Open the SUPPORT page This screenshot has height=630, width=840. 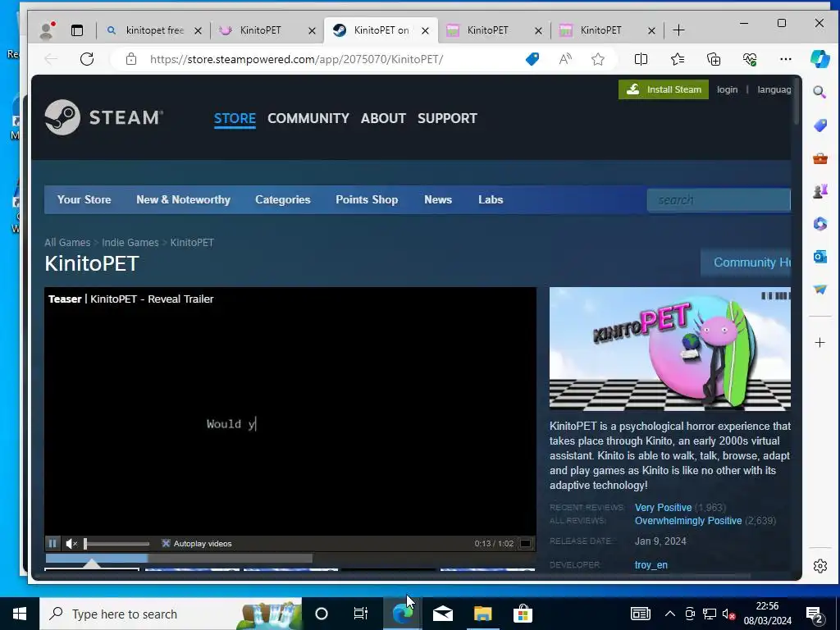(x=447, y=118)
